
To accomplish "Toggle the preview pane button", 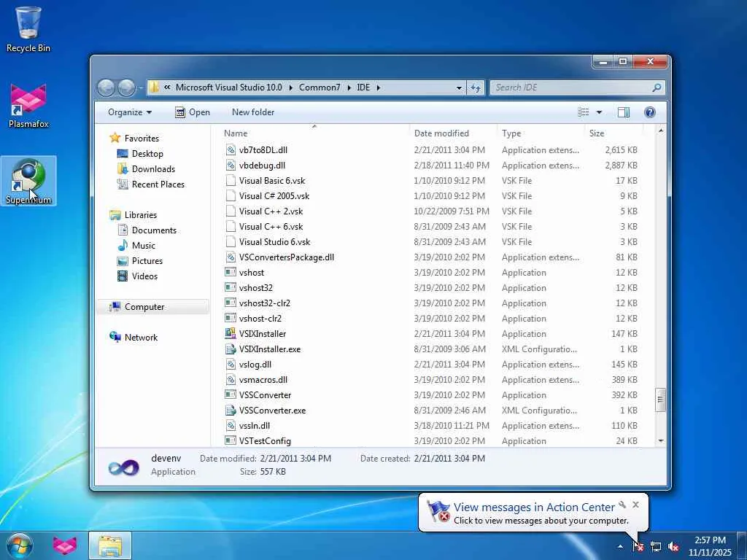I will coord(623,112).
